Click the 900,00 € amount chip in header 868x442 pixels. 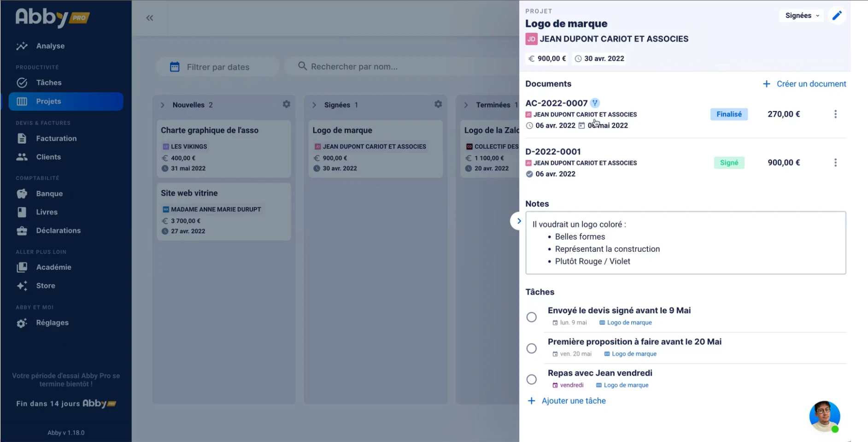(x=547, y=59)
